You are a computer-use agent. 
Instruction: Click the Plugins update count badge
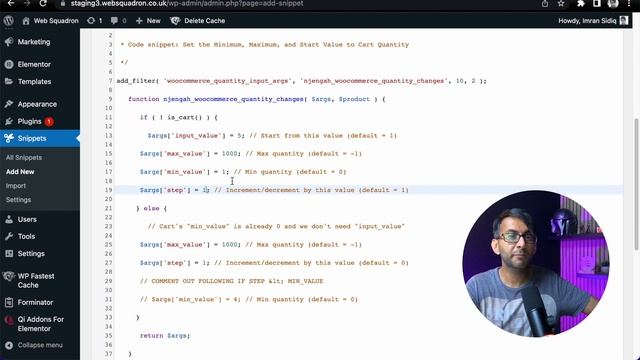[x=49, y=122]
